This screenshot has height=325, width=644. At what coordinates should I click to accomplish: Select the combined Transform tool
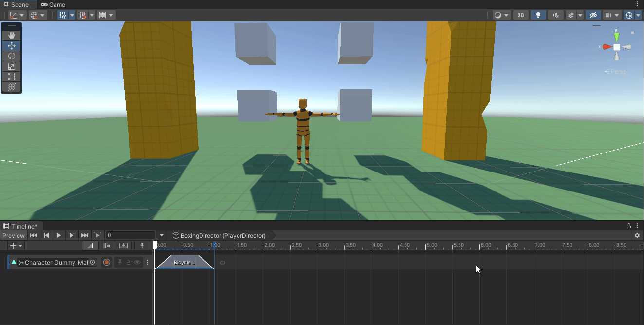pyautogui.click(x=11, y=87)
